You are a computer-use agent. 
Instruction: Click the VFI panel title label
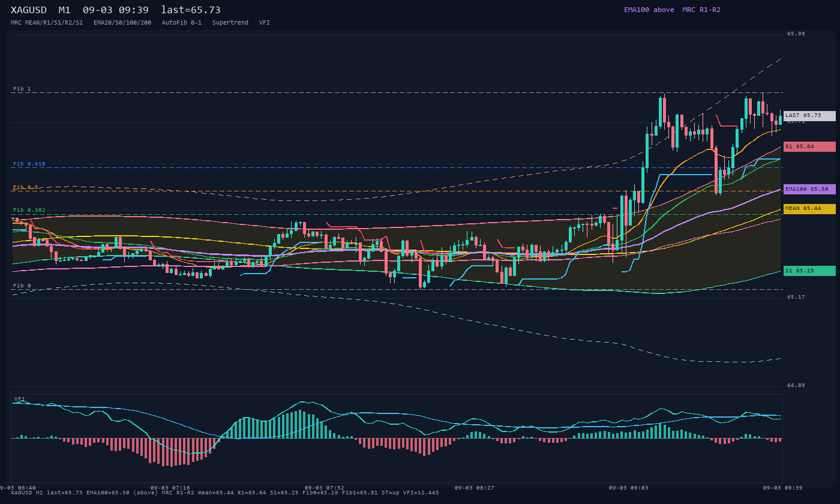click(x=20, y=399)
